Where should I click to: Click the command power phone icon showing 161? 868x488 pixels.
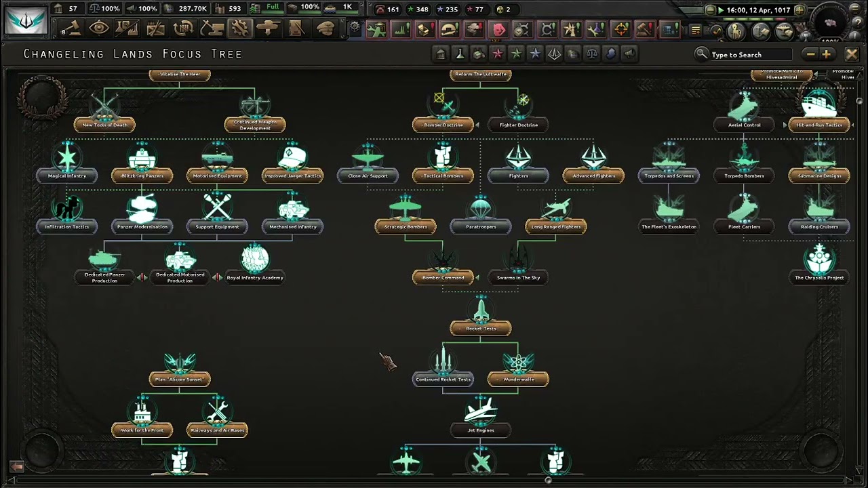387,9
